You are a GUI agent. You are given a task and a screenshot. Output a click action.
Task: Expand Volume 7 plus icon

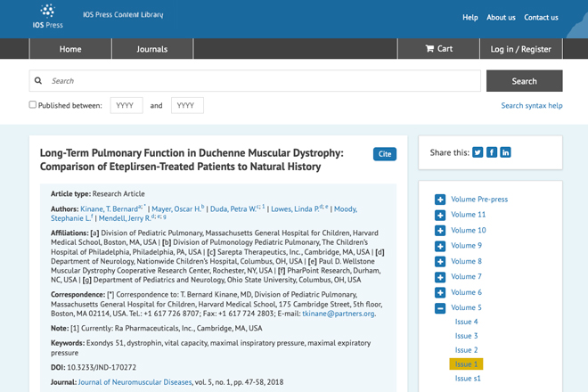tap(440, 277)
